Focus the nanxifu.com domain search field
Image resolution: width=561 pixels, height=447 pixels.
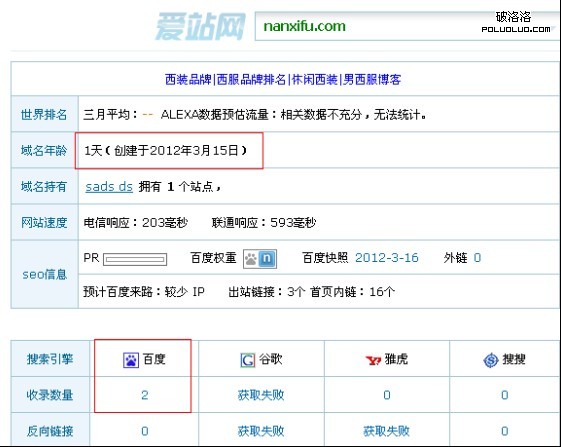[407, 26]
